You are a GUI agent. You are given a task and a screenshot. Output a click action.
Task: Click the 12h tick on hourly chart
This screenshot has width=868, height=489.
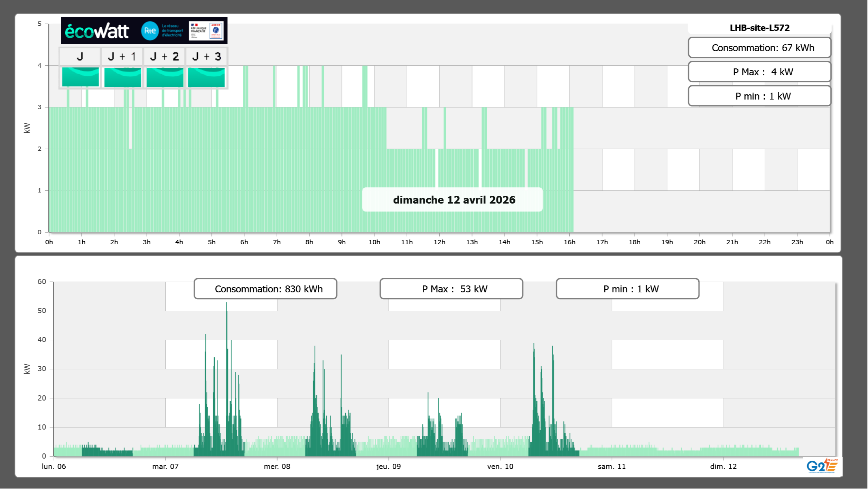click(439, 242)
